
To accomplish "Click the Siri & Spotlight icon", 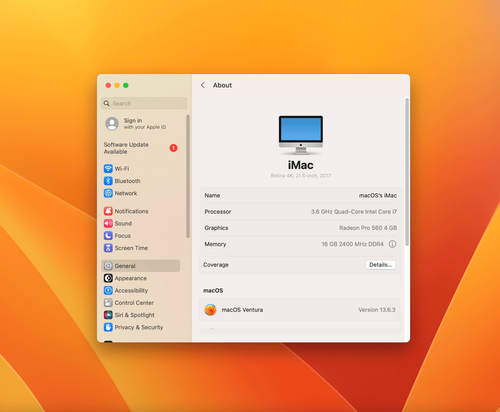I will 108,315.
